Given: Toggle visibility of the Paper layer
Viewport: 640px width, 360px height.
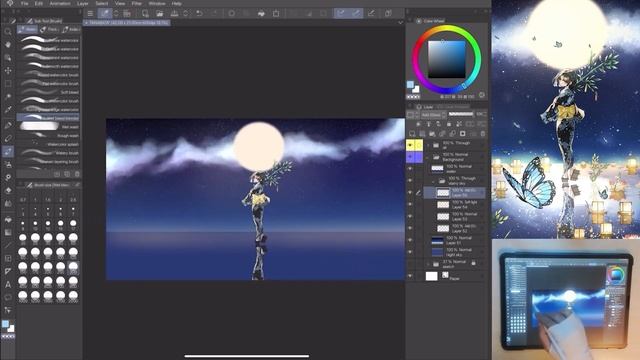Looking at the screenshot, I should 410,276.
